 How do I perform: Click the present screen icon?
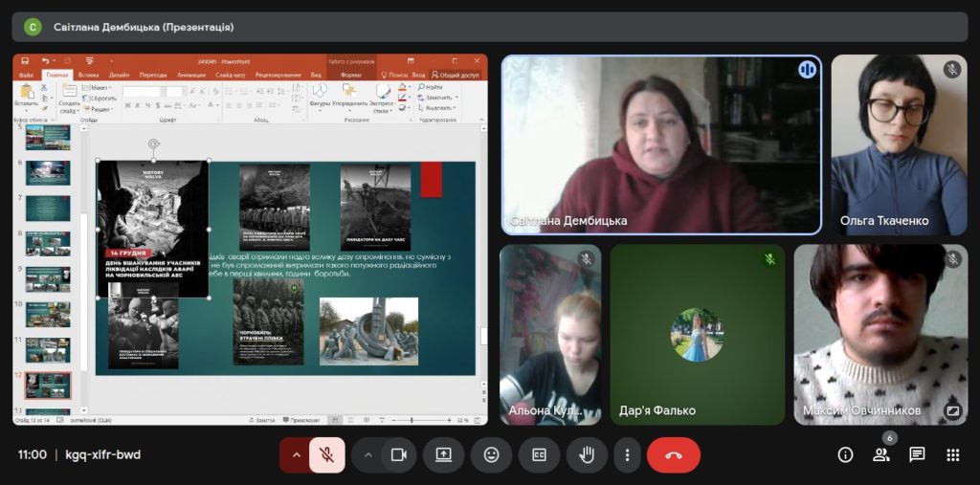click(x=444, y=455)
